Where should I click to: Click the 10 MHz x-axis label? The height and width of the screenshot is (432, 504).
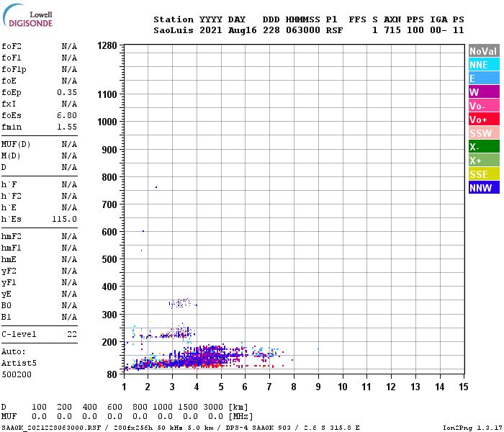[343, 387]
